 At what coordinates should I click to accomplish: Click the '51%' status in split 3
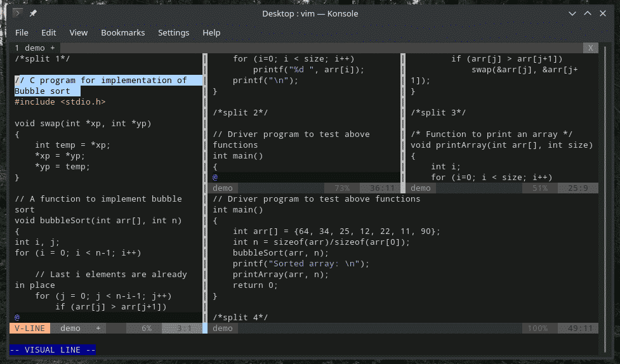540,188
